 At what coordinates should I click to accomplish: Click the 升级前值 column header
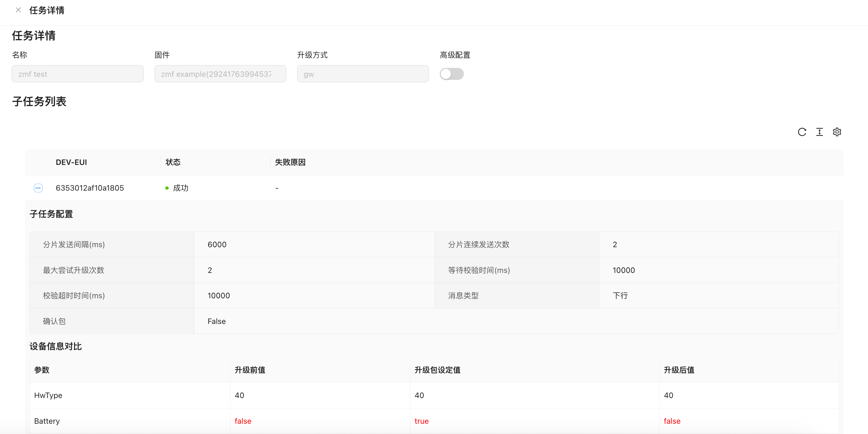[x=250, y=370]
